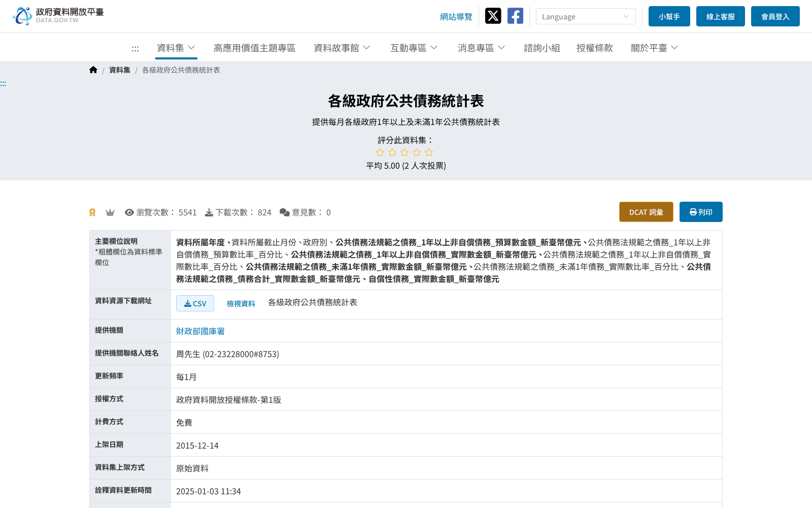Screen dimensions: 812x508
Task: Click the DCAT 詞彙 button
Action: pos(646,212)
